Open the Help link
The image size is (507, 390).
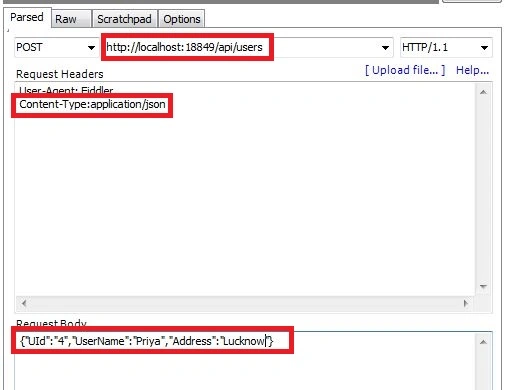tap(472, 70)
